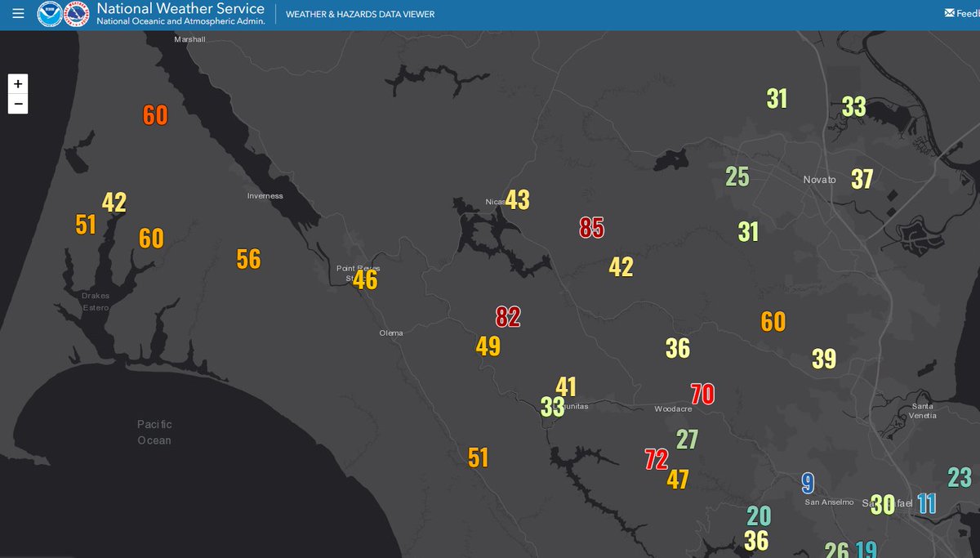Zoom in with the plus button
The image size is (980, 558).
(x=18, y=83)
